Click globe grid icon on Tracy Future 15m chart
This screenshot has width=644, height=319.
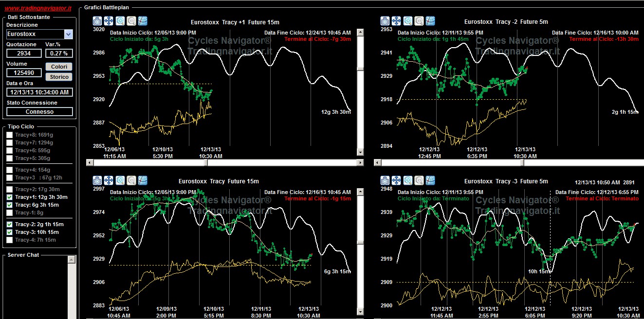point(143,180)
